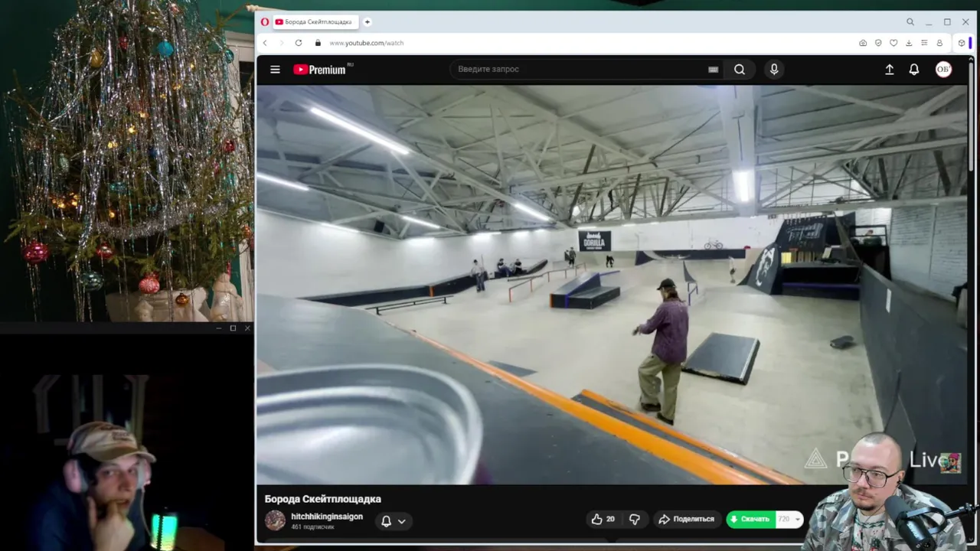The width and height of the screenshot is (980, 551).
Task: Dislike the video with thumbs down
Action: click(635, 519)
